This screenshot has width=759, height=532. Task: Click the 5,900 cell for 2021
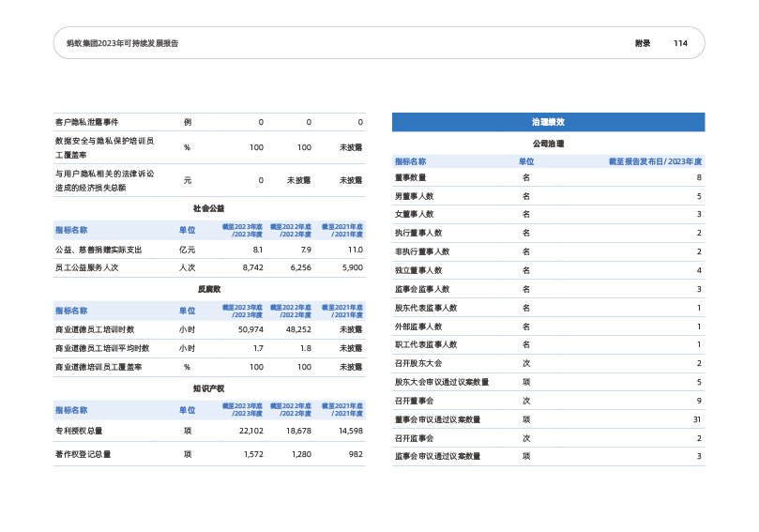(x=351, y=267)
